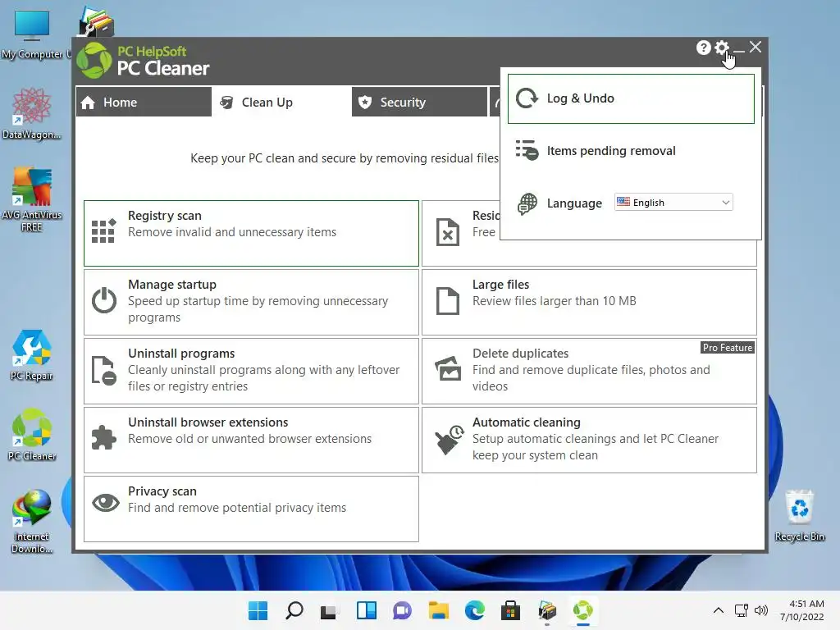The height and width of the screenshot is (630, 840).
Task: Click the Pro Feature badge
Action: pos(728,348)
